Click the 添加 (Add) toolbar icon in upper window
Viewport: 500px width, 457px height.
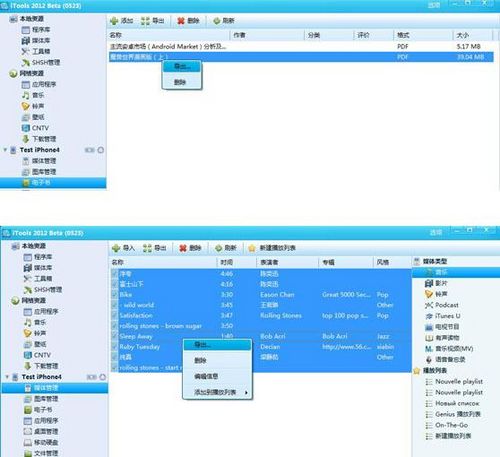(114, 21)
